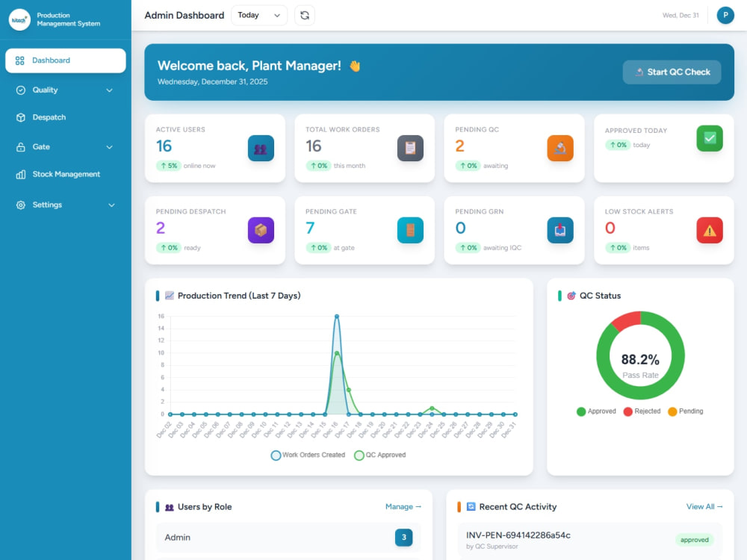This screenshot has height=560, width=747.
Task: Click the Settings gear icon in the sidebar
Action: (x=20, y=205)
